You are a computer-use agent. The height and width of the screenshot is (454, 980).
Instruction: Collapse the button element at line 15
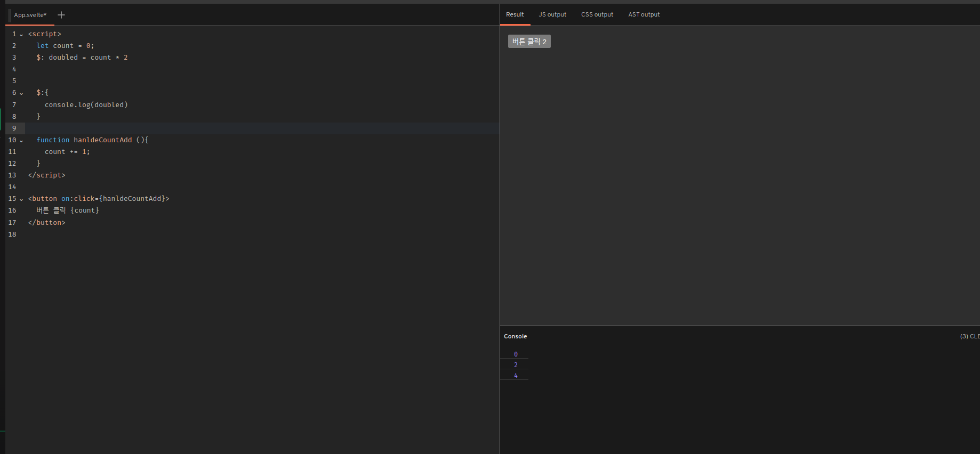(x=21, y=199)
